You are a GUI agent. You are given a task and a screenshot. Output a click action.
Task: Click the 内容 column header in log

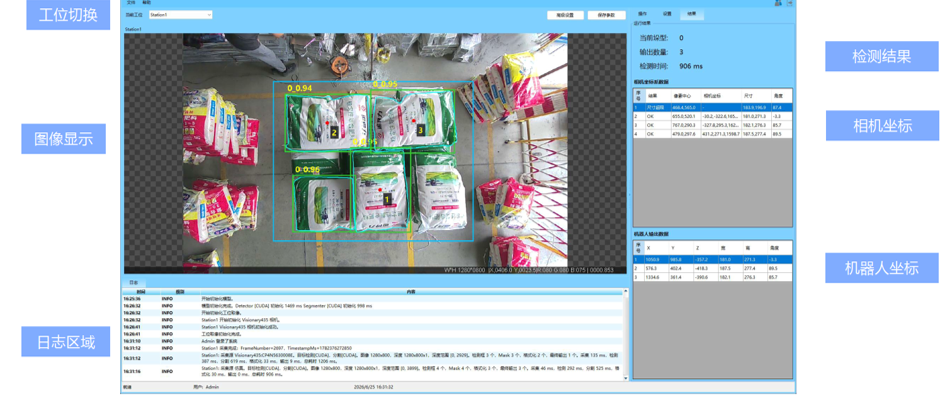click(410, 292)
